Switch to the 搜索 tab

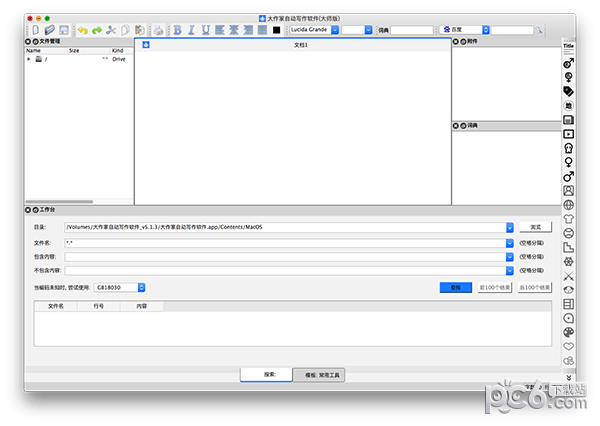[269, 374]
